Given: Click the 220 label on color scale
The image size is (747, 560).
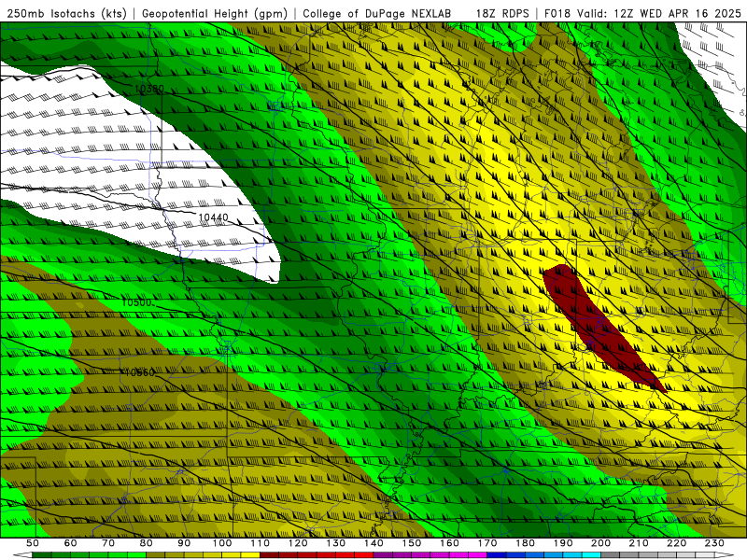Looking at the screenshot, I should tap(676, 543).
